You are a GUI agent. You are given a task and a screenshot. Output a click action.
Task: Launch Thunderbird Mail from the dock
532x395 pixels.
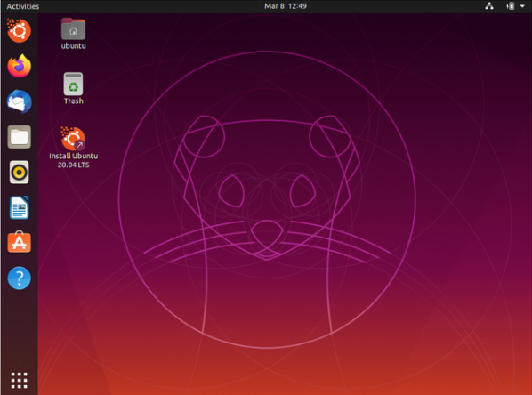(20, 101)
